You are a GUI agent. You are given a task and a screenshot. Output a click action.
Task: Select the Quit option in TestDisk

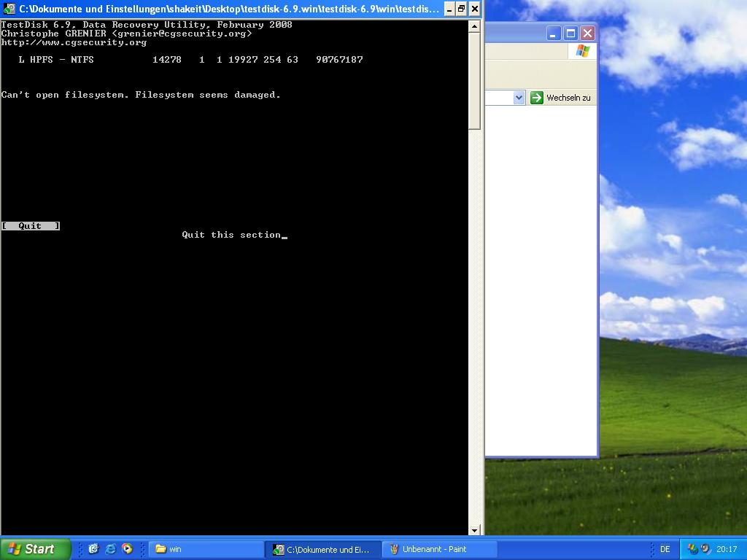pyautogui.click(x=31, y=226)
